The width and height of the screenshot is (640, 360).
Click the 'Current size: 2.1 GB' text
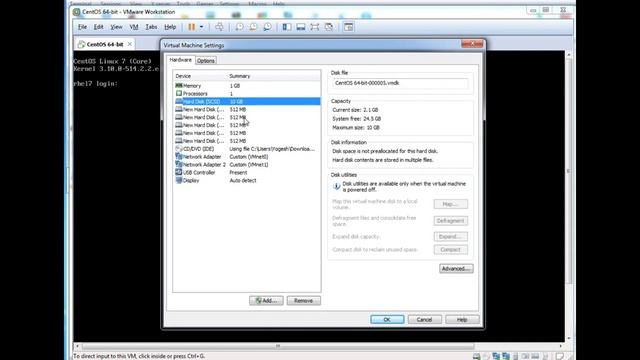356,110
